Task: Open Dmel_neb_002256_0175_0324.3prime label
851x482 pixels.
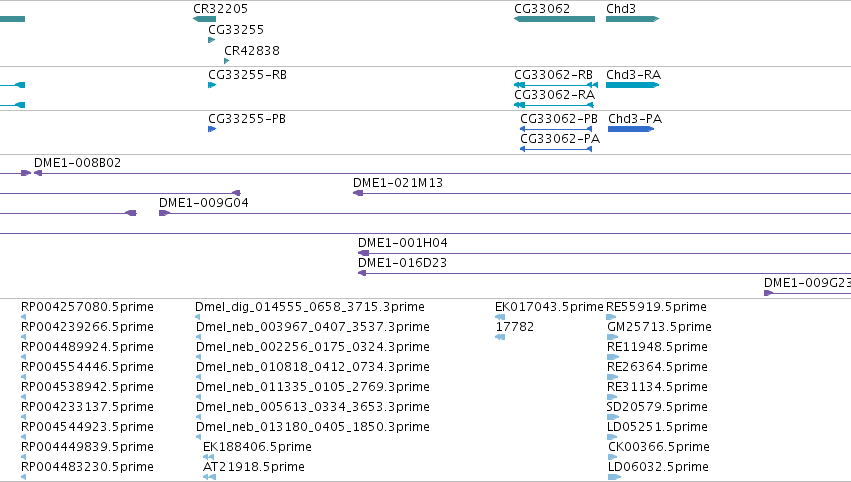Action: [x=313, y=347]
